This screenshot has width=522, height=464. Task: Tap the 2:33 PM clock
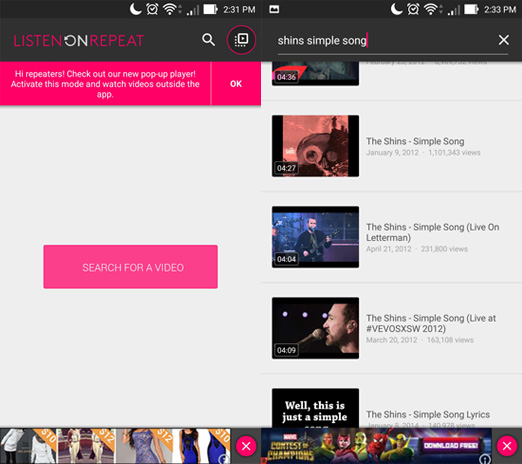500,10
